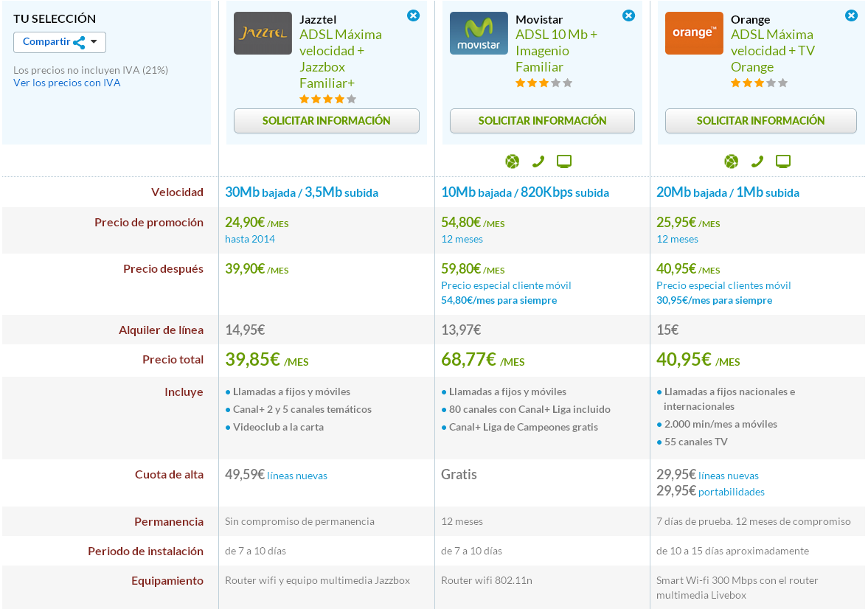The image size is (868, 609).
Task: Click 'hasta 2014' under Jazztel promo price
Action: tap(250, 239)
